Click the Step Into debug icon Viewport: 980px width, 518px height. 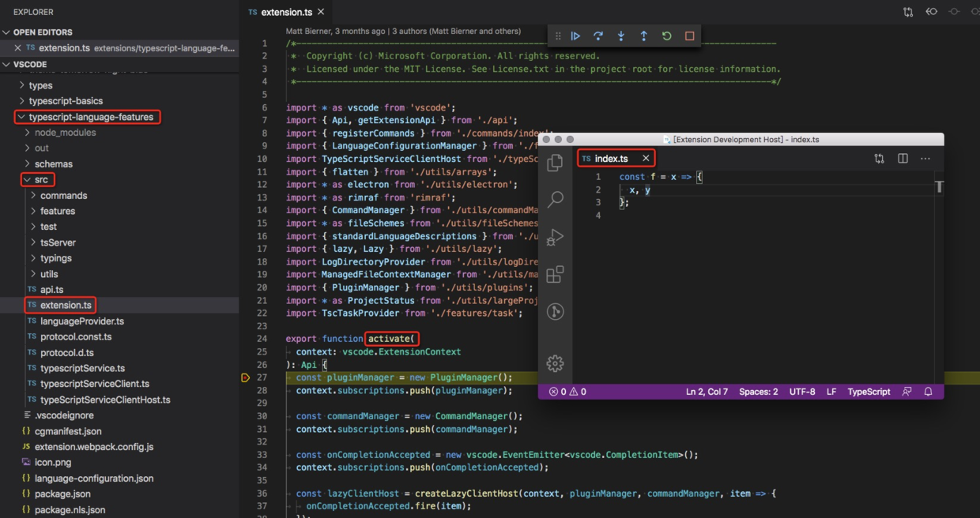tap(620, 36)
